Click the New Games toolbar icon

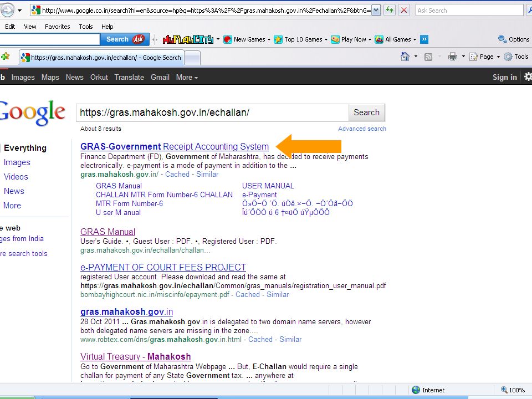tap(227, 39)
